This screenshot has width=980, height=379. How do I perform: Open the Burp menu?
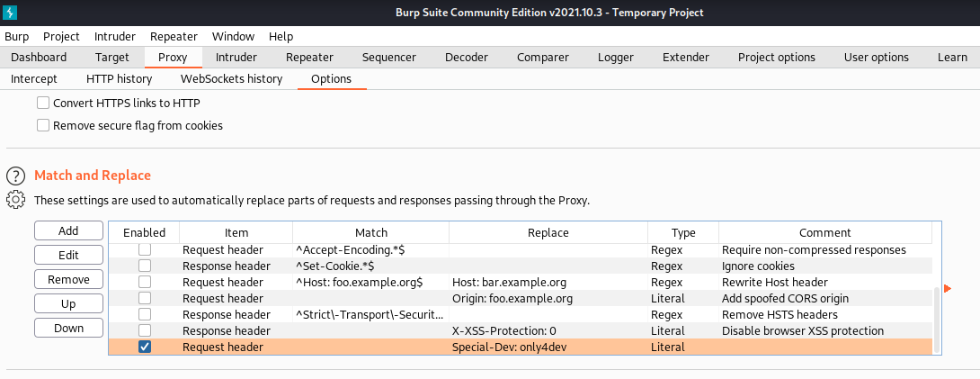tap(16, 37)
